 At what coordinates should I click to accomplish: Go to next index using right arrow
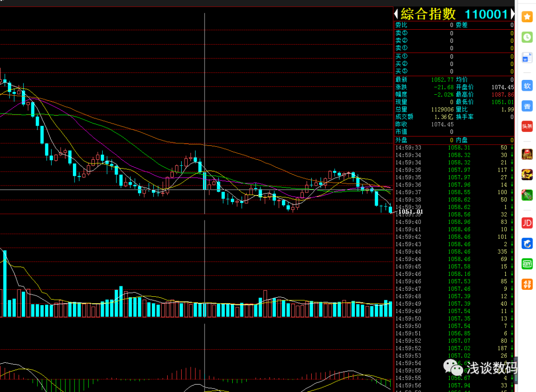pos(512,14)
